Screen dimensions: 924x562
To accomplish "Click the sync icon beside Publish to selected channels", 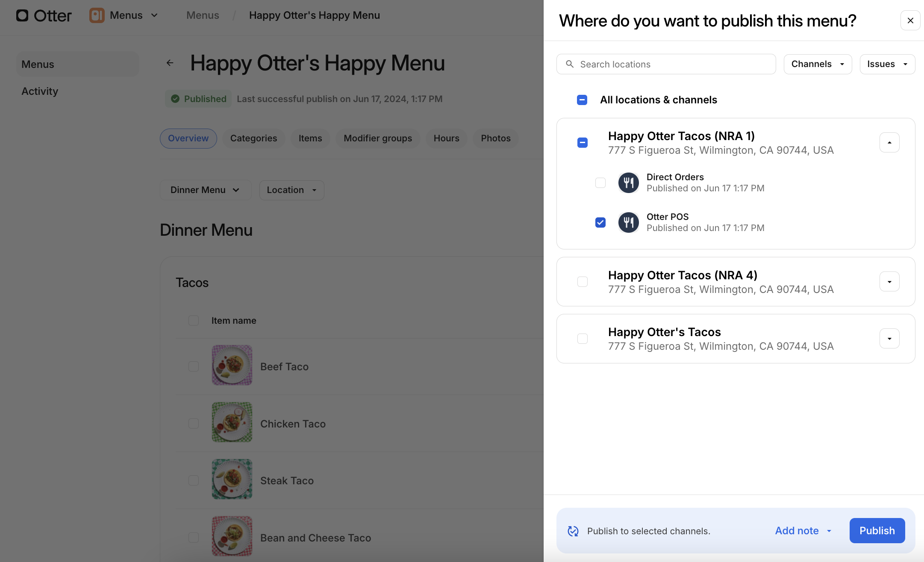I will coord(573,530).
